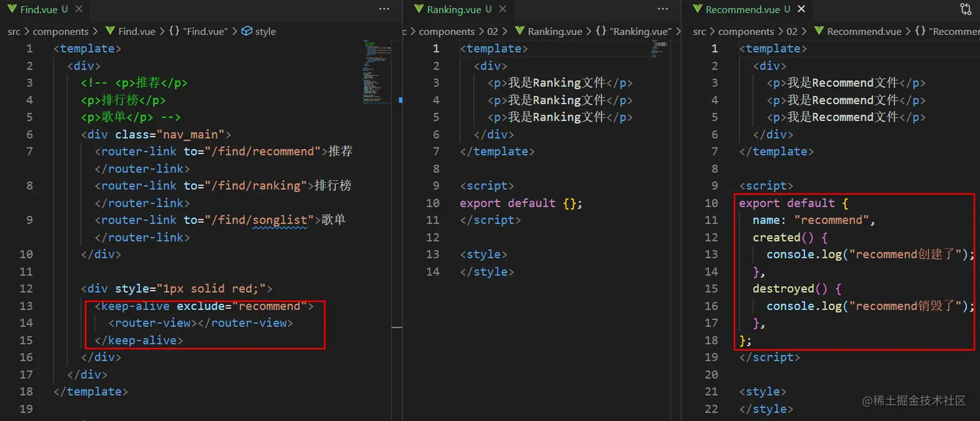Click the router-view tag line in Find.vue
980x421 pixels.
200,323
